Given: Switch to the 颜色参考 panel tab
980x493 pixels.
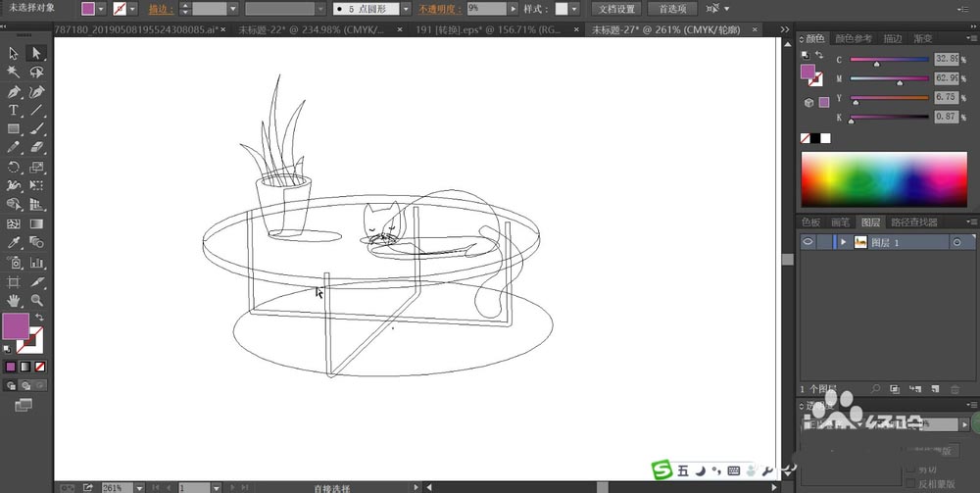Looking at the screenshot, I should [x=854, y=39].
